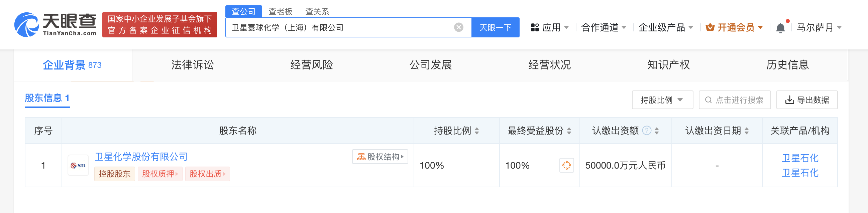Sort by 认缴出资日期 column arrows

pyautogui.click(x=747, y=131)
